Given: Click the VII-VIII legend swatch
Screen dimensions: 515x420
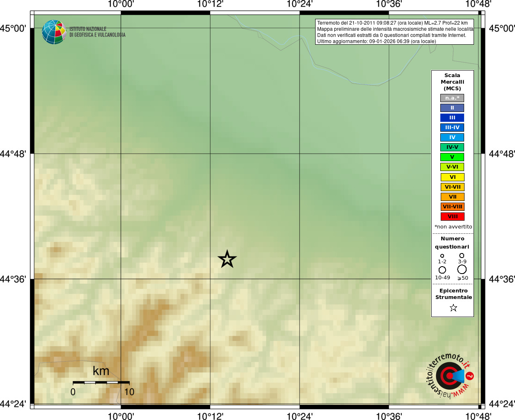Looking at the screenshot, I should 452,207.
